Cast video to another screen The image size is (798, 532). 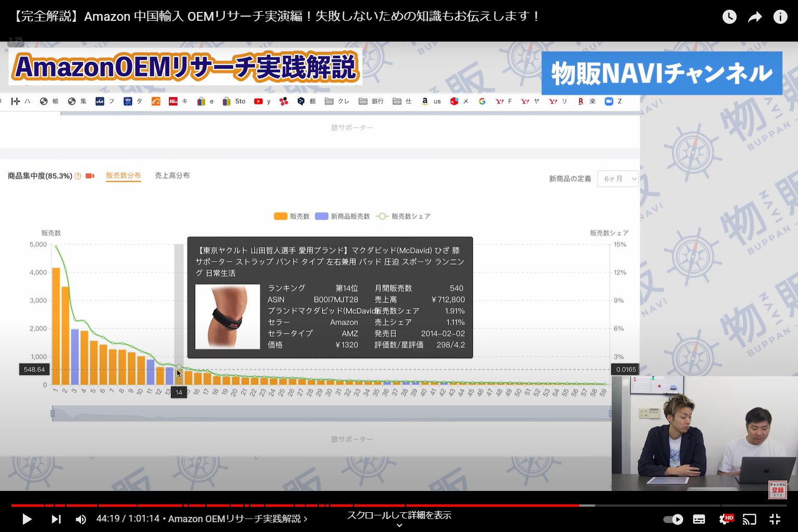click(749, 519)
